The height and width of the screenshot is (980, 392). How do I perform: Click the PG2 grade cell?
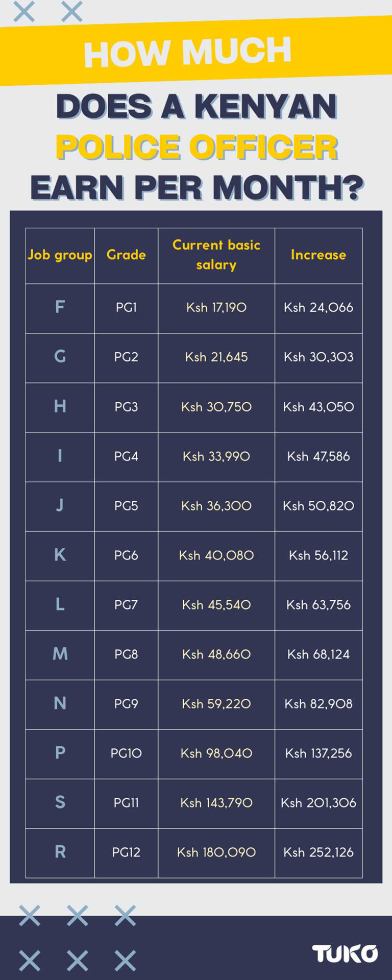(126, 357)
